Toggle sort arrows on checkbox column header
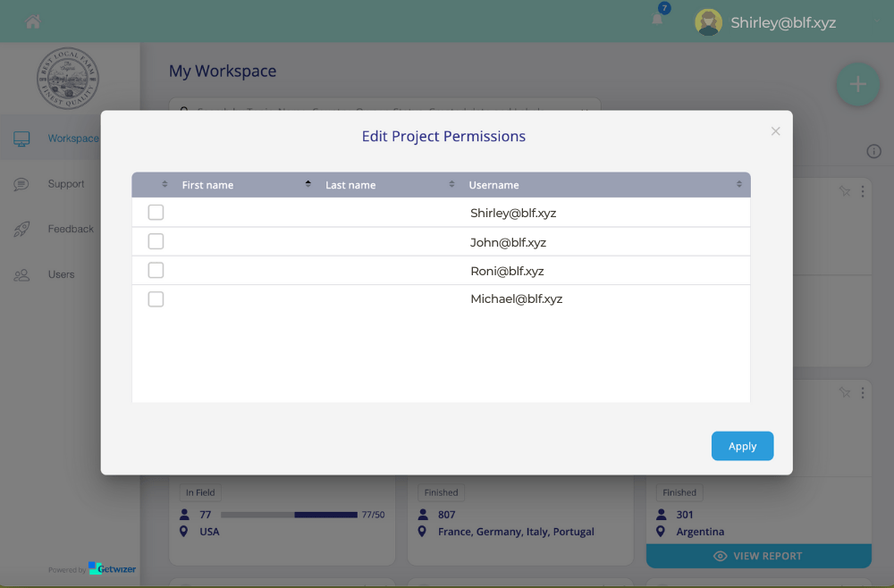894x588 pixels. [164, 184]
